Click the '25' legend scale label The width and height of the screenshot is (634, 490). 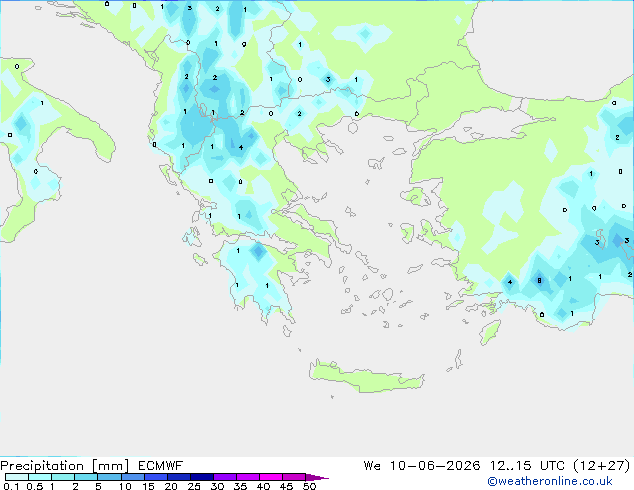194,486
